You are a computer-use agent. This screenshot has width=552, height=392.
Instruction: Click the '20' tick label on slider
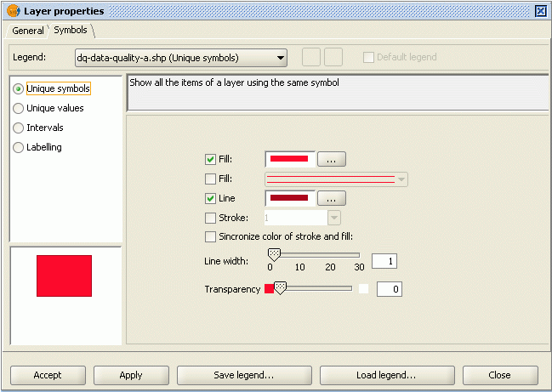tap(330, 267)
